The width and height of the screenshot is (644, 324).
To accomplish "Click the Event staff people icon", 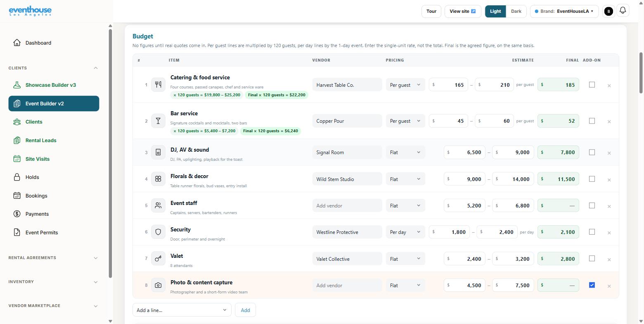I will click(x=158, y=205).
